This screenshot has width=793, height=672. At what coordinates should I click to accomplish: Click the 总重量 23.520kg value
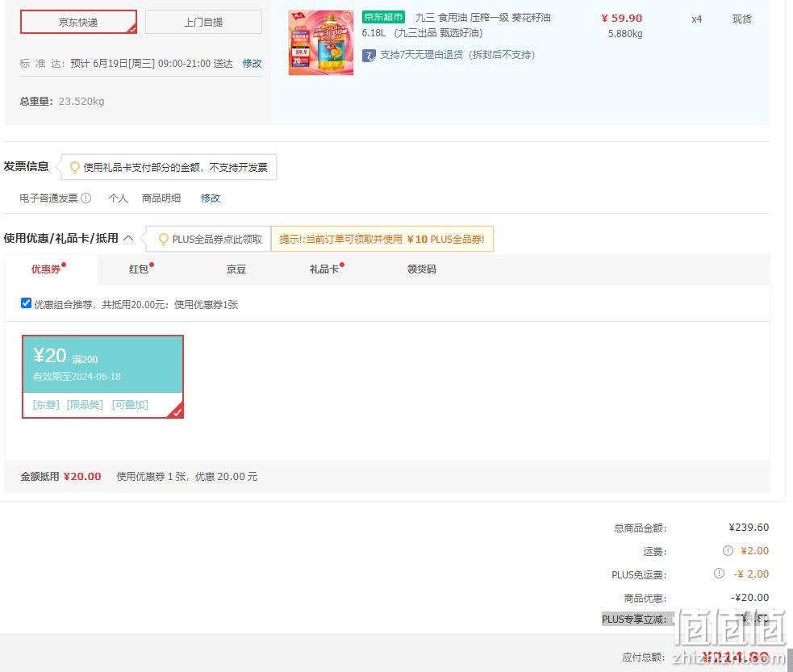(x=81, y=101)
